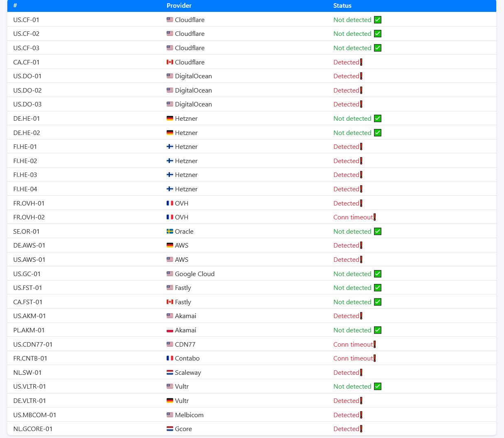
Task: Click Fastly in the CA.FST-01 row
Action: (183, 302)
